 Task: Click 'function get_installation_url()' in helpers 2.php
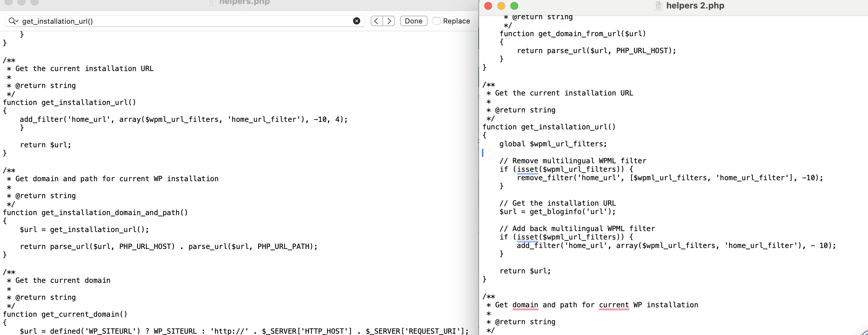pyautogui.click(x=549, y=127)
